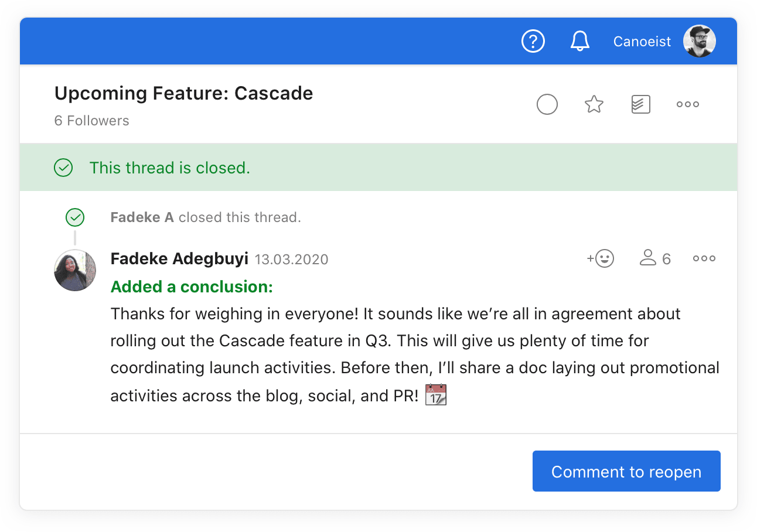This screenshot has width=757, height=532.
Task: Star the Upcoming Feature: Cascade thread
Action: 594,104
